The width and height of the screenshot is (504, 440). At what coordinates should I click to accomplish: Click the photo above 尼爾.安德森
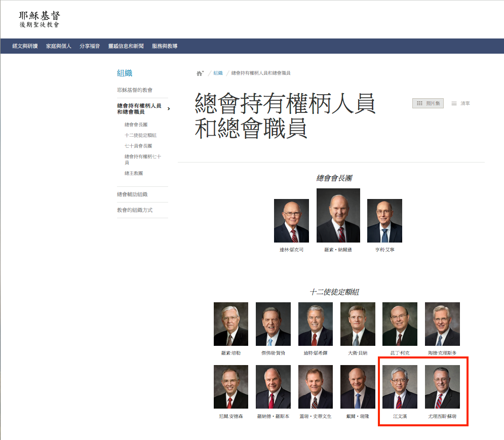pos(231,387)
